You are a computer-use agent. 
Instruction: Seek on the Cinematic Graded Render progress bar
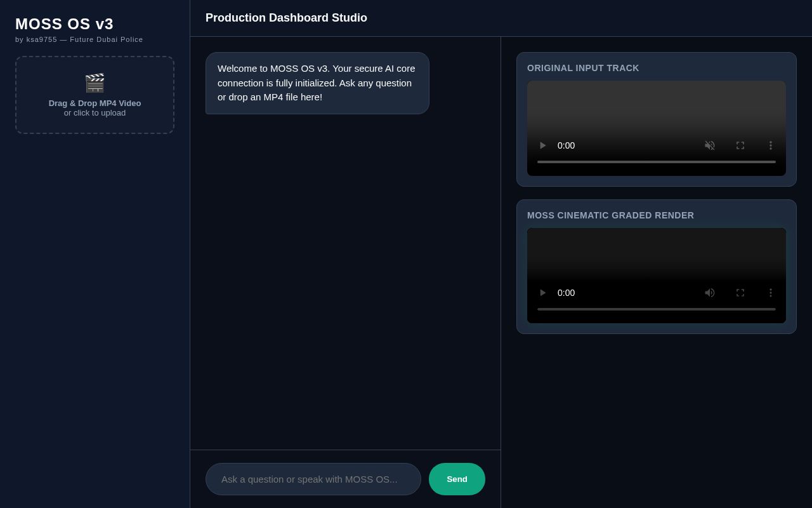pyautogui.click(x=657, y=309)
